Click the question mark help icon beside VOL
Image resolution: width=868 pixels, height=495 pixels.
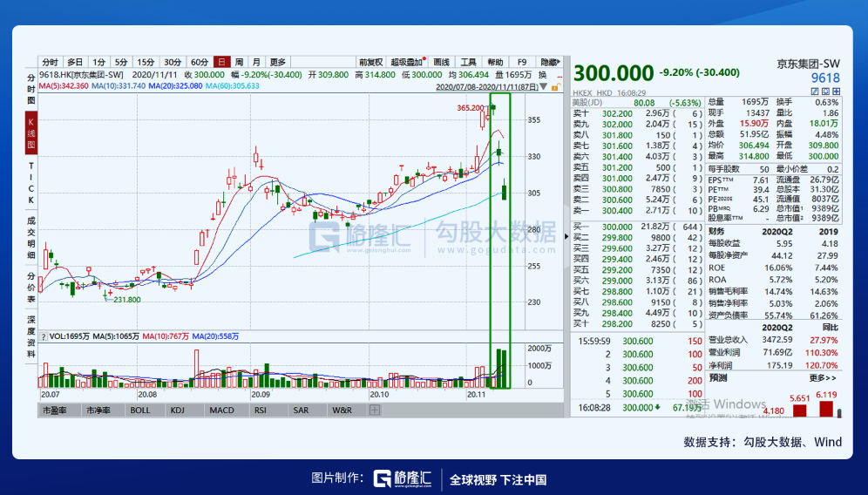(x=44, y=336)
